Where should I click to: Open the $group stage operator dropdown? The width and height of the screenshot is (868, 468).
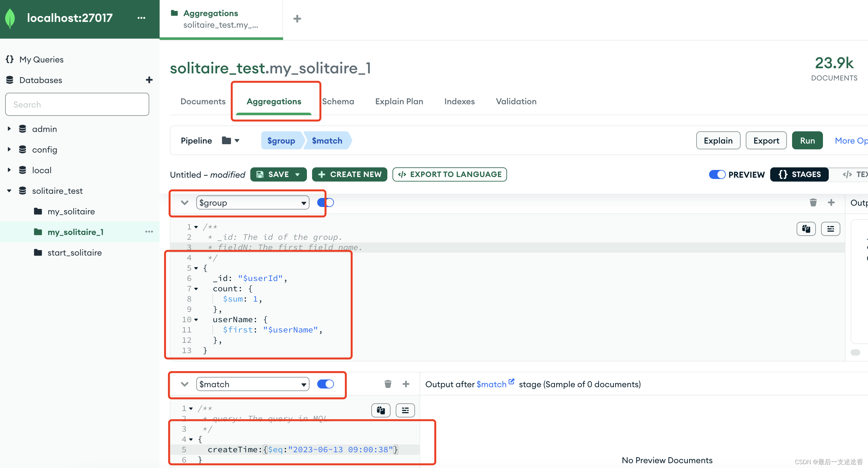[x=253, y=203]
